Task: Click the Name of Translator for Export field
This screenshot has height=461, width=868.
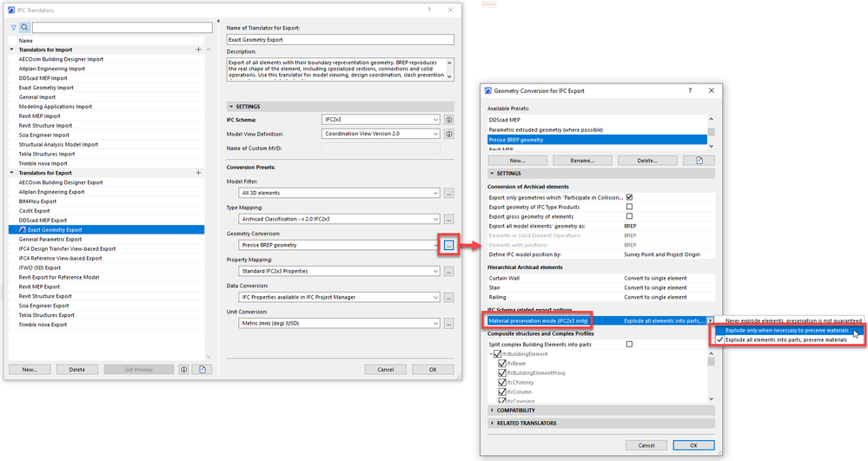Action: click(341, 40)
